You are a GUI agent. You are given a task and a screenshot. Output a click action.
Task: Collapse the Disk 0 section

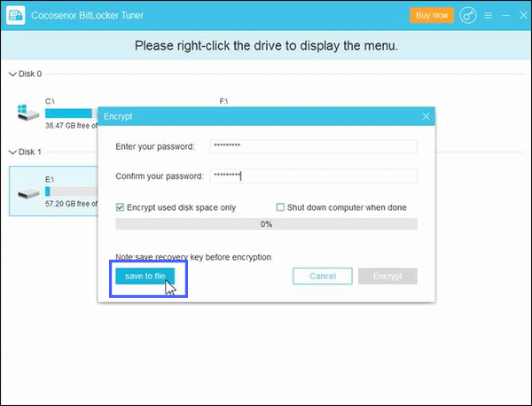click(12, 74)
